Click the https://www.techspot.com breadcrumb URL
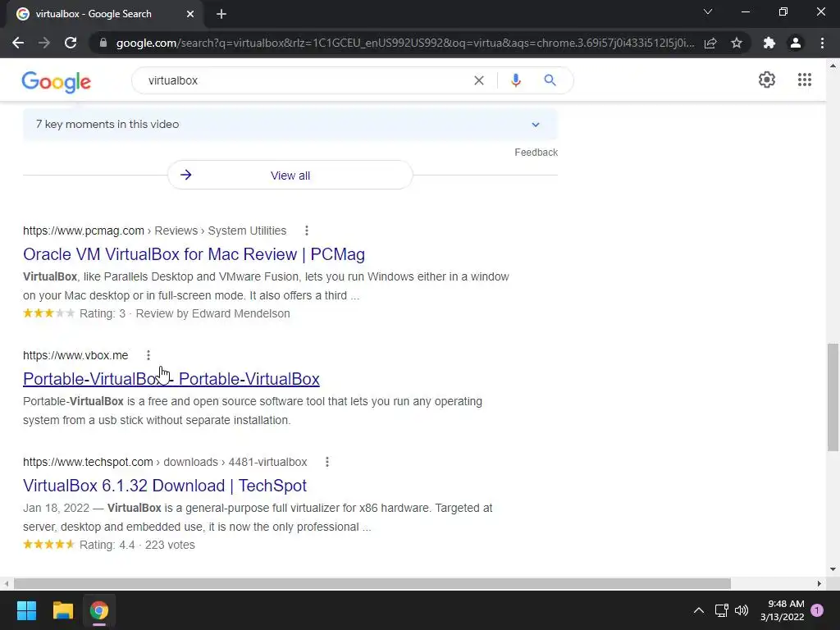Screen dimensions: 840x630 point(88,462)
